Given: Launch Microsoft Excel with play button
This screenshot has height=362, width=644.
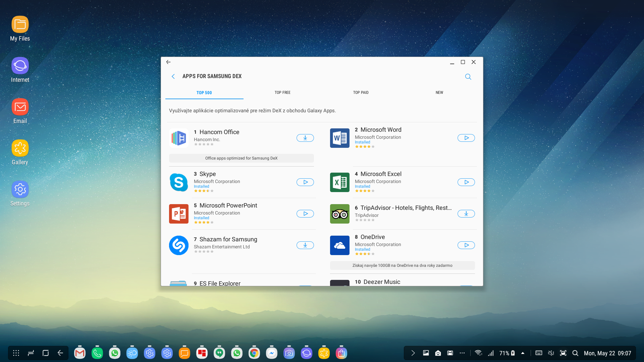Looking at the screenshot, I should point(466,182).
